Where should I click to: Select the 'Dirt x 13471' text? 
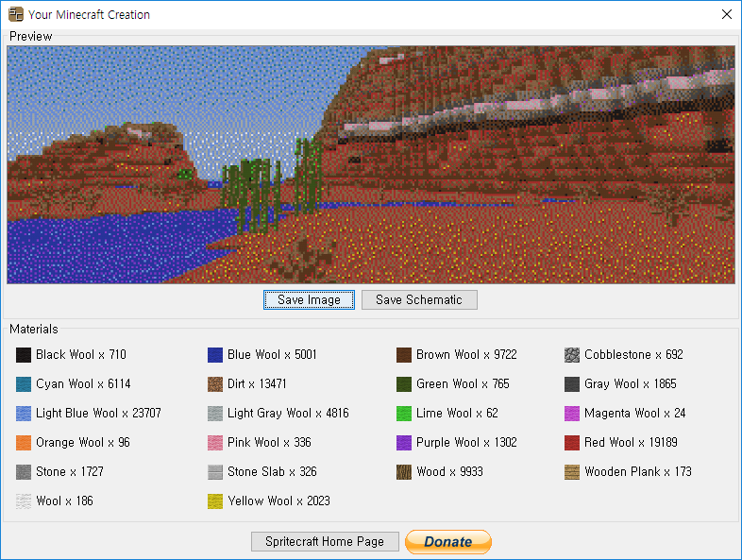[257, 384]
